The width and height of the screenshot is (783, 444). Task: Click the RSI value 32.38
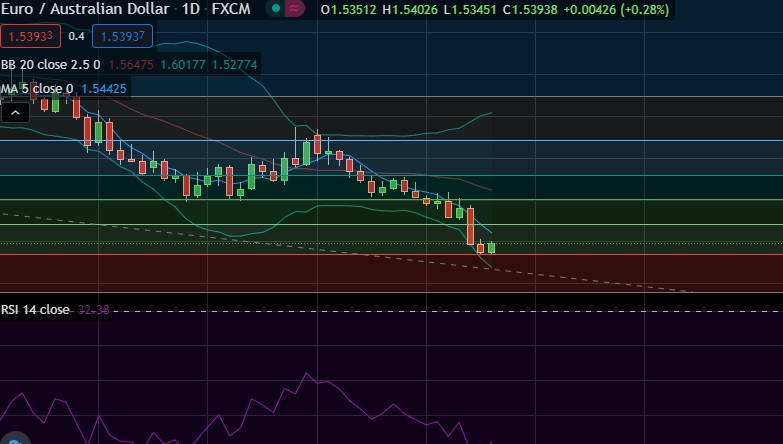coord(93,310)
